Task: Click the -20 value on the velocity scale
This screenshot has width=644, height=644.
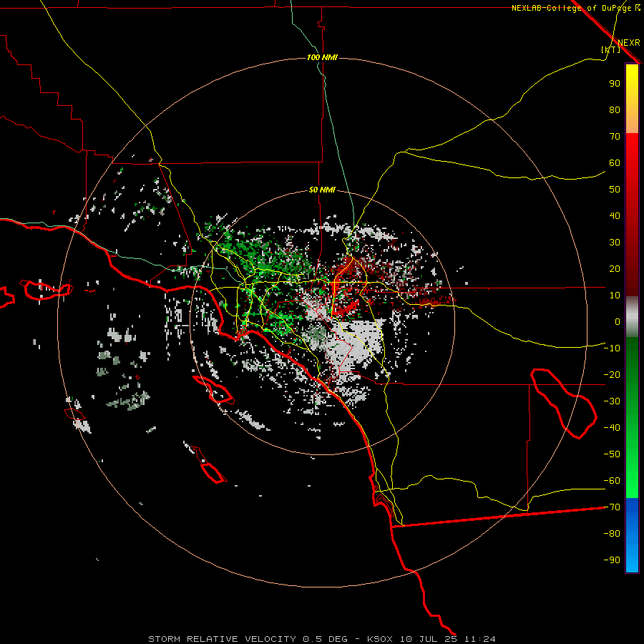Action: [x=612, y=375]
